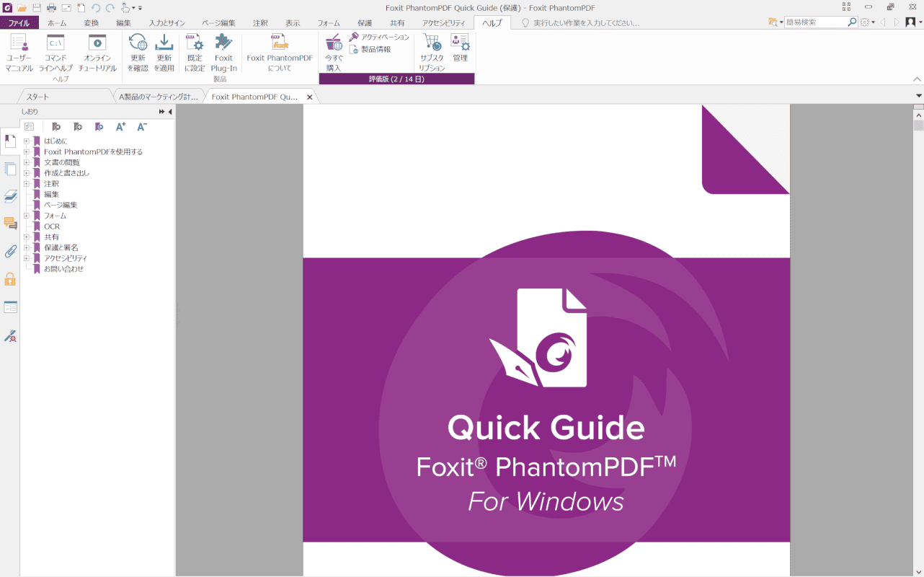The height and width of the screenshot is (577, 924).
Task: Open the Foxit Plug-In manager
Action: (224, 53)
